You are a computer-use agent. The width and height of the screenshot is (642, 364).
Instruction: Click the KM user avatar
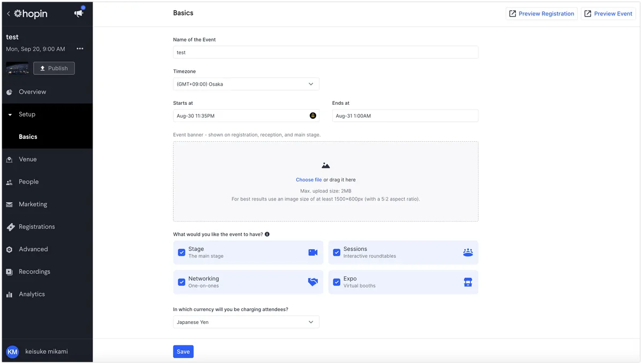coord(12,352)
